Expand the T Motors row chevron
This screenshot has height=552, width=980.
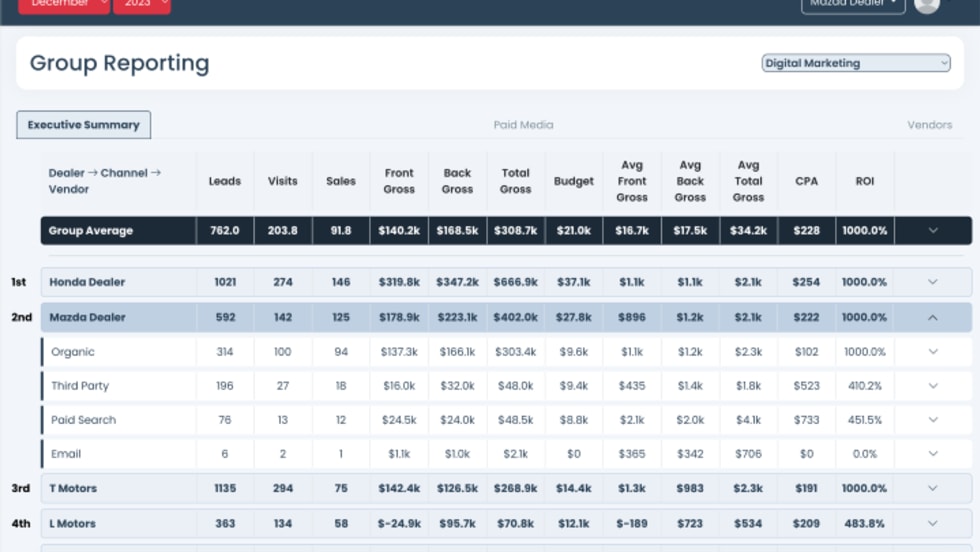[x=932, y=489]
